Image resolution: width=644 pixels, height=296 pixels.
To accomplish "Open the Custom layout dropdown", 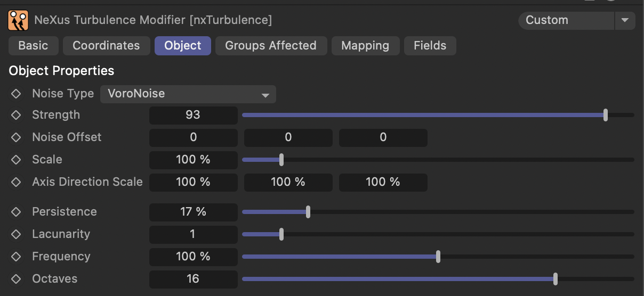I will coord(566,20).
